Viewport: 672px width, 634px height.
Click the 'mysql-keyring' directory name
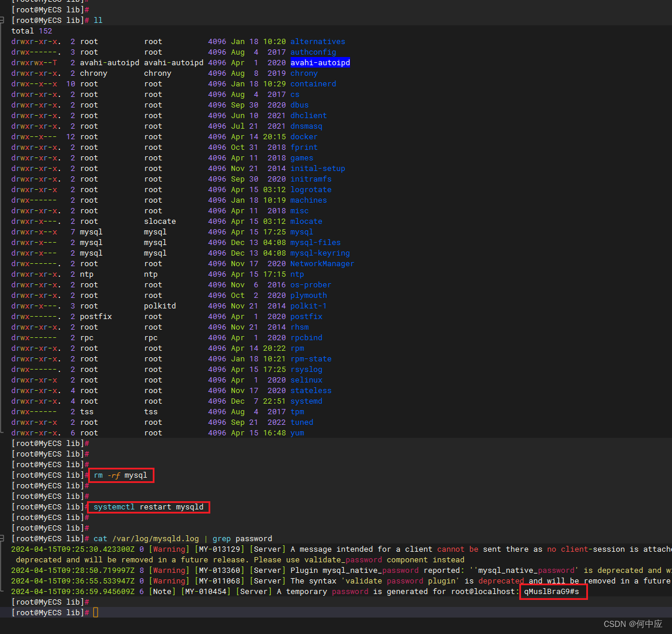pyautogui.click(x=320, y=253)
